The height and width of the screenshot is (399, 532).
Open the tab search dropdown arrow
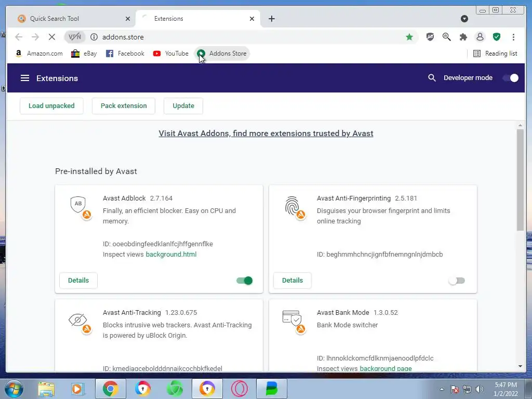coord(464,19)
